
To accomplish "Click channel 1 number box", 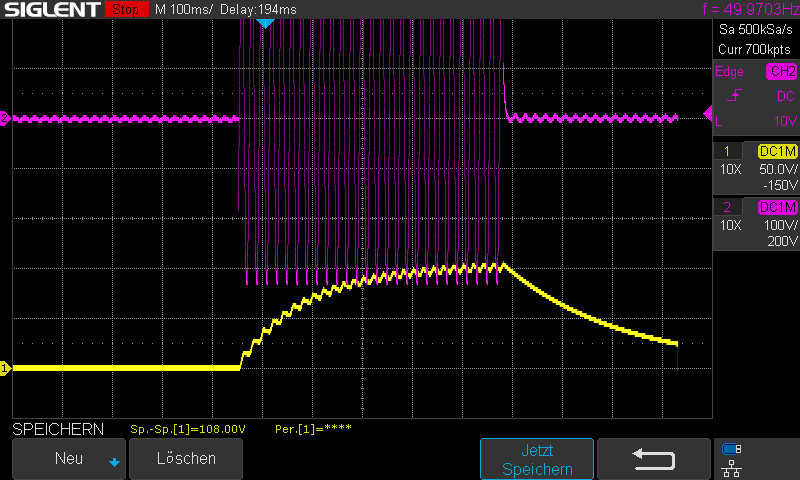I will pos(727,151).
